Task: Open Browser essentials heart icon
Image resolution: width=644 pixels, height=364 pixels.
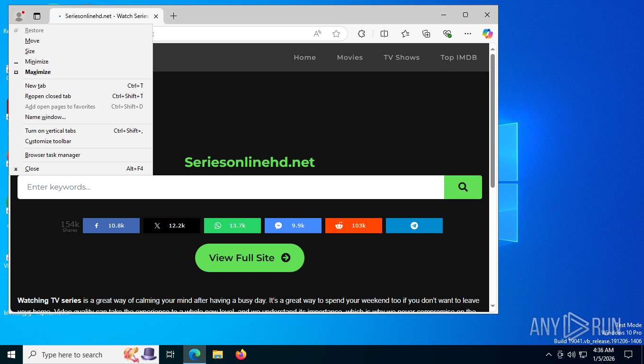Action: click(x=447, y=34)
